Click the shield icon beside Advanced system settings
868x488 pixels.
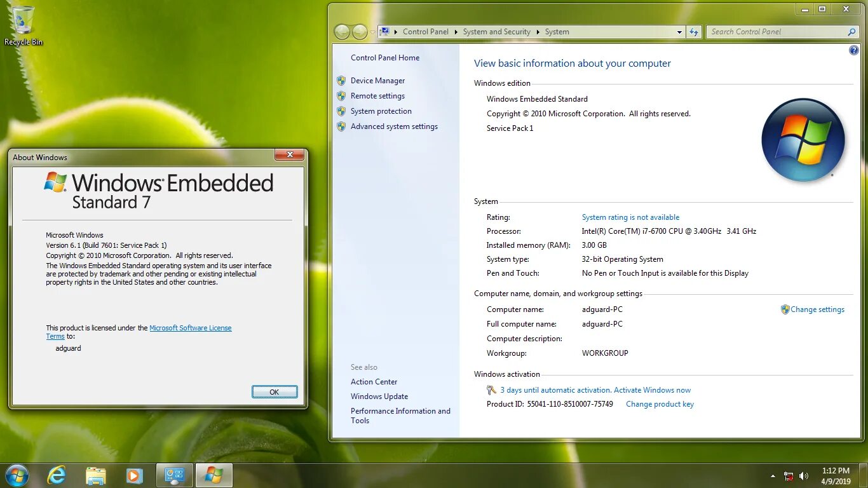click(x=341, y=126)
